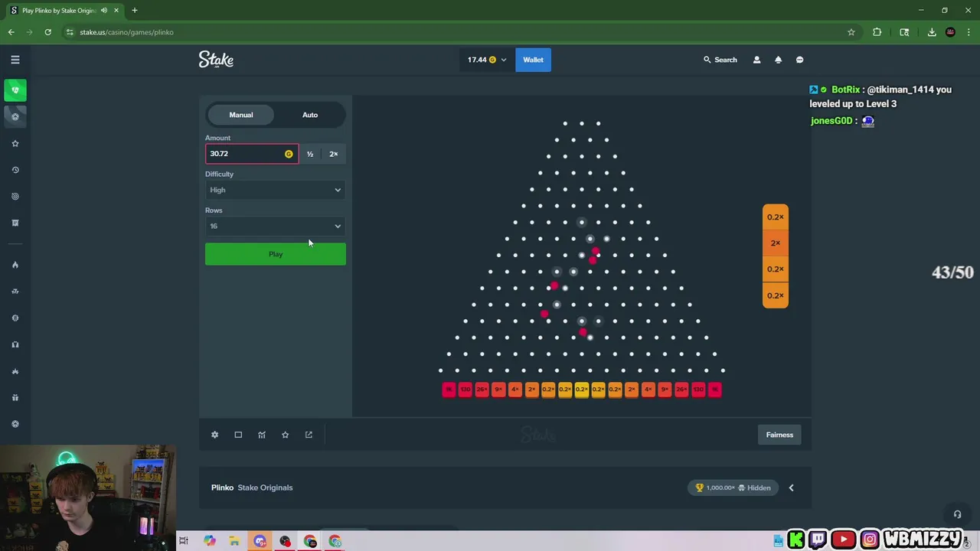
Task: Open the receipt icon in left sidebar
Action: click(x=15, y=223)
